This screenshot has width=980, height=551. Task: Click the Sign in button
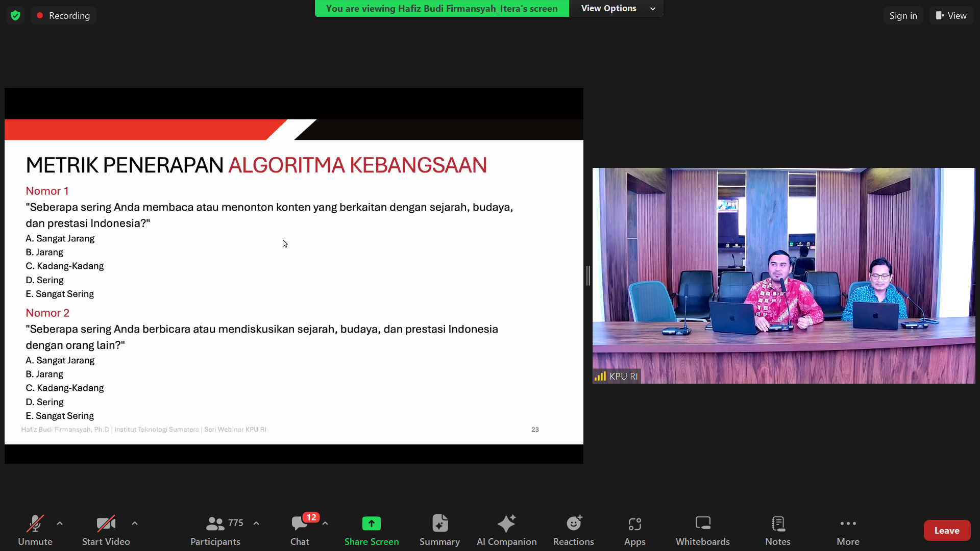903,16
